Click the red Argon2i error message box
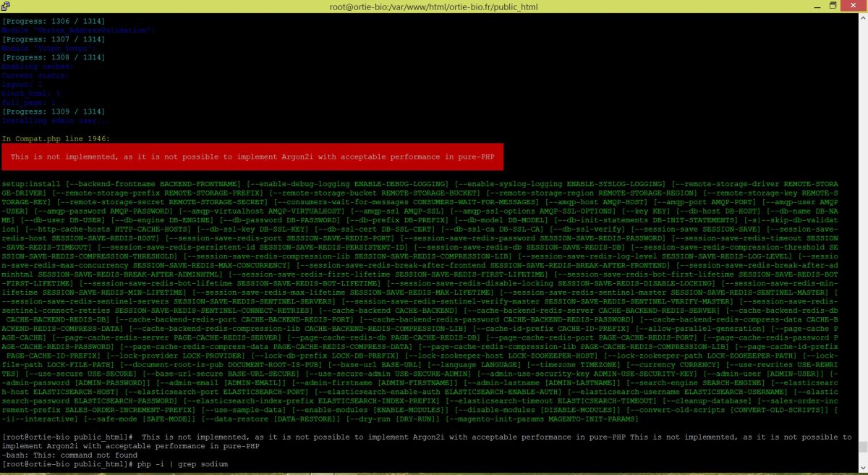This screenshot has width=868, height=475. (252, 156)
